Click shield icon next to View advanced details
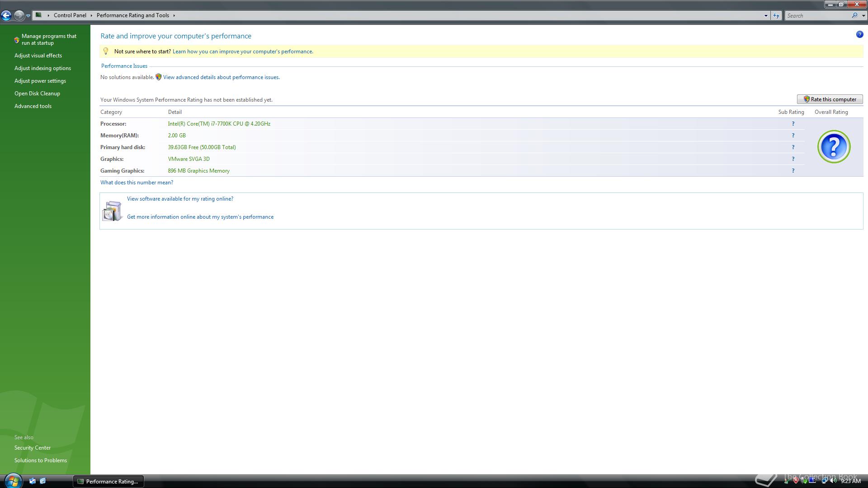This screenshot has width=868, height=488. (x=158, y=77)
